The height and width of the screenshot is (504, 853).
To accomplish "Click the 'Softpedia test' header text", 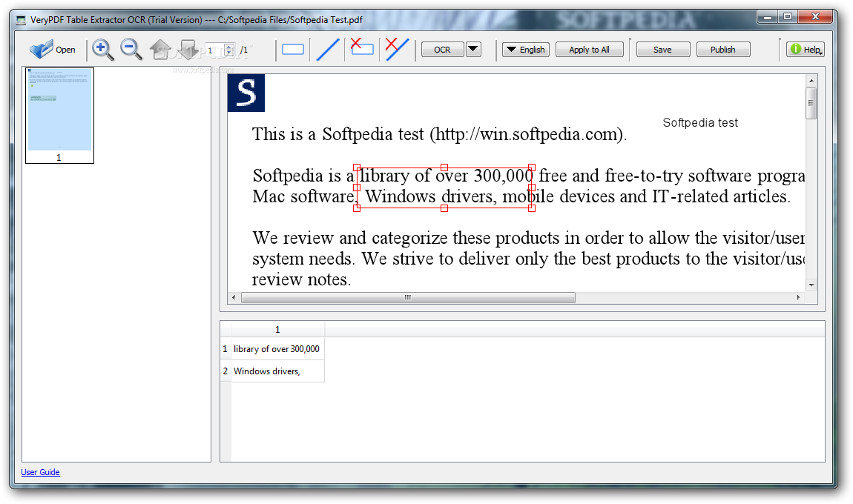I will tap(700, 123).
